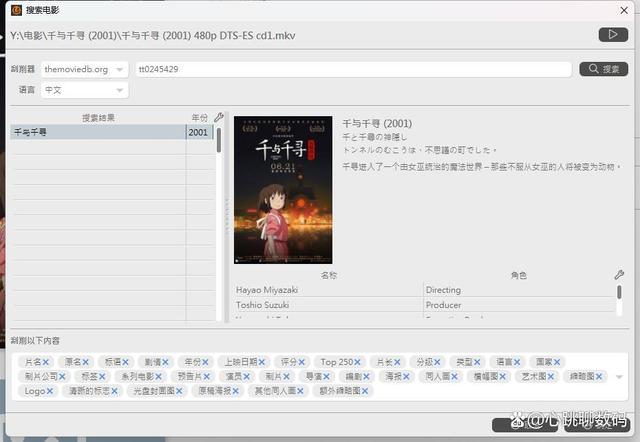Remove the 剧情 tag

165,362
